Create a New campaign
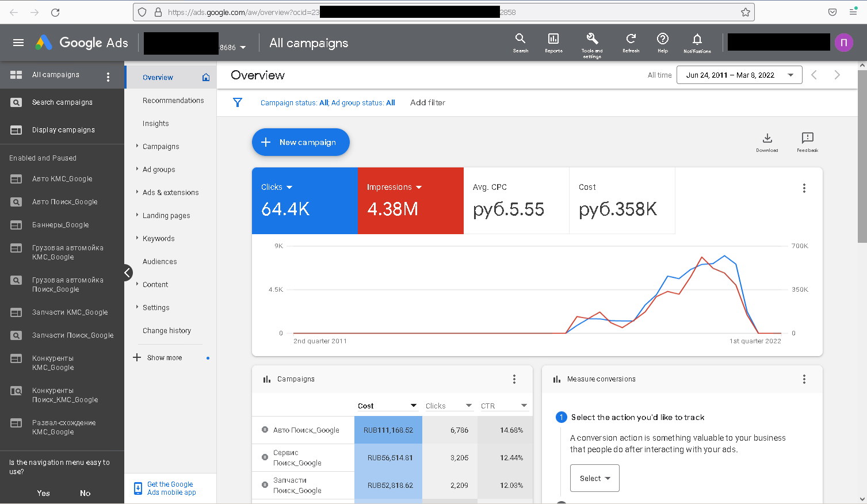Viewport: 867px width, 504px height. click(x=300, y=142)
